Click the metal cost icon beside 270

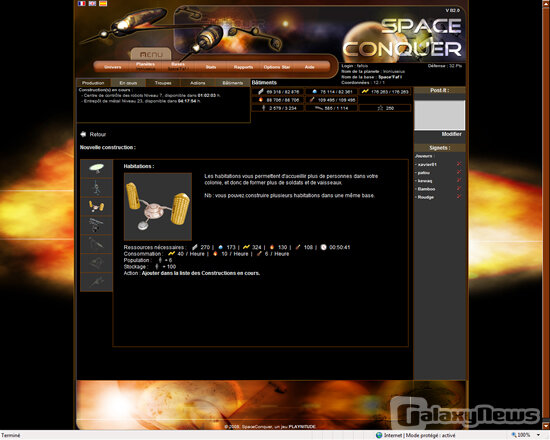coord(195,247)
